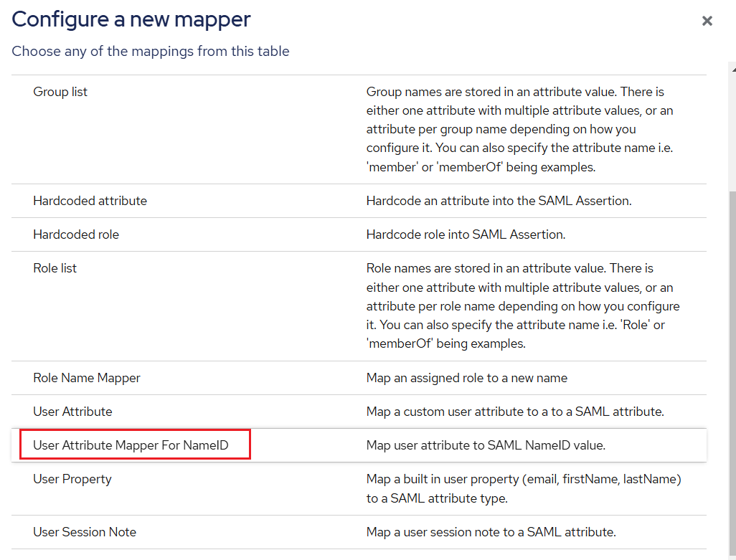Image resolution: width=736 pixels, height=560 pixels.
Task: Click the Group list description text
Action: coord(520,129)
